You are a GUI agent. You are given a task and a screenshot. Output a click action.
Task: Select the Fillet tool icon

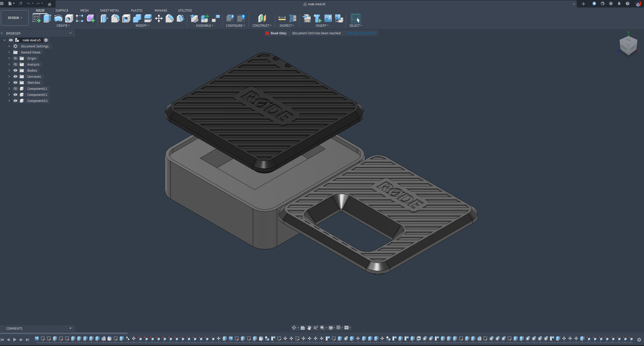pos(115,19)
